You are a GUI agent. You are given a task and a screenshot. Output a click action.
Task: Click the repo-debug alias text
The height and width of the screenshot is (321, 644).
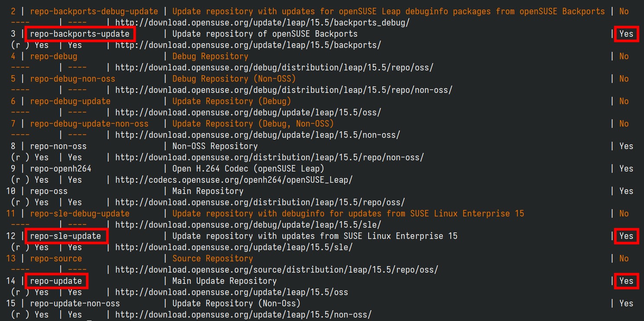(x=54, y=56)
